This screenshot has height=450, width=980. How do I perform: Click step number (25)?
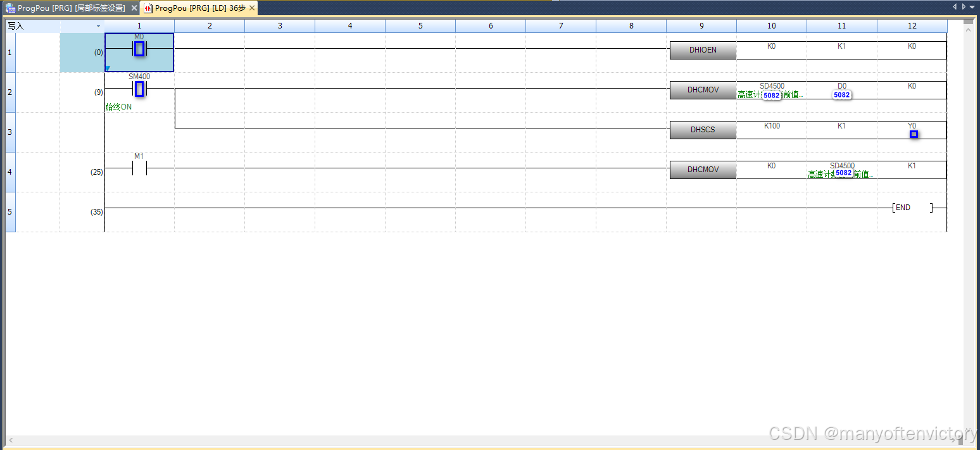[97, 172]
